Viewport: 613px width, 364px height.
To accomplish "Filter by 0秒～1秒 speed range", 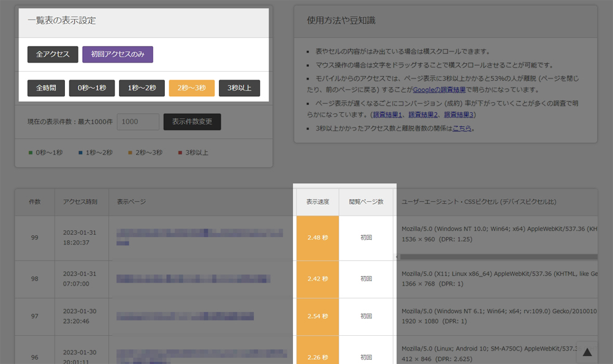I will pos(92,88).
